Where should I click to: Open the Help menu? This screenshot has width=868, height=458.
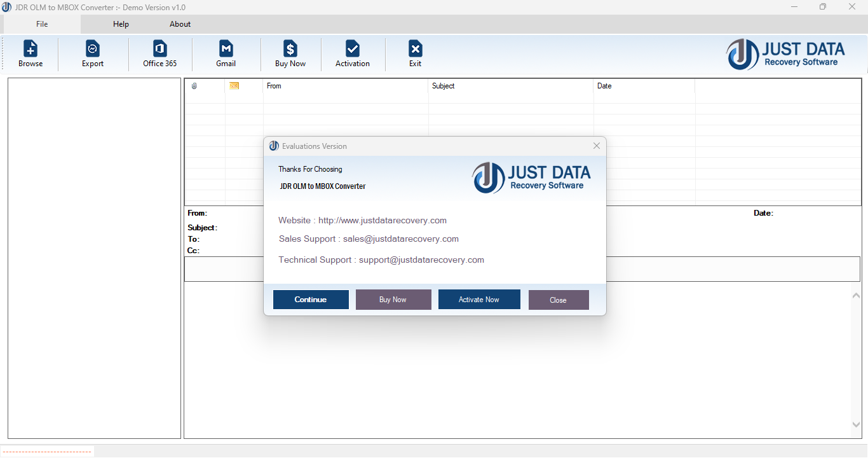[x=121, y=24]
